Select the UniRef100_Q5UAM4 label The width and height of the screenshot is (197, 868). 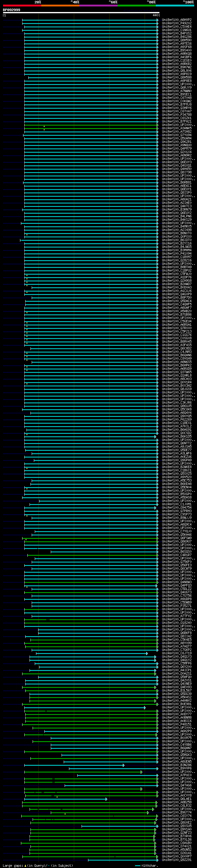pyautogui.click(x=177, y=139)
